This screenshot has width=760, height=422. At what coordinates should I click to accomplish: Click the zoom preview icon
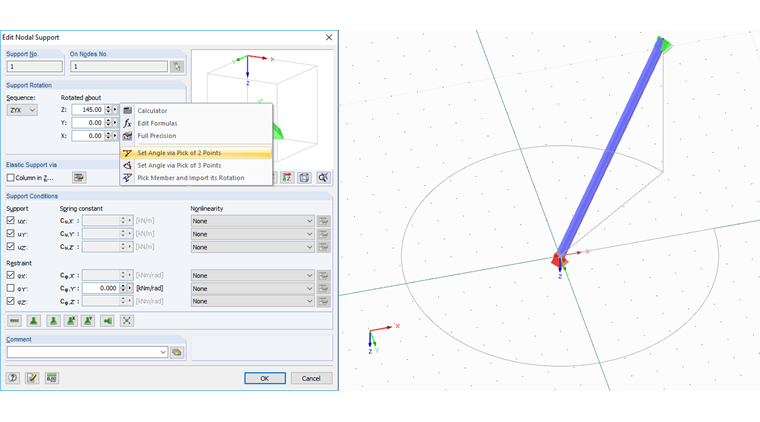click(x=323, y=178)
